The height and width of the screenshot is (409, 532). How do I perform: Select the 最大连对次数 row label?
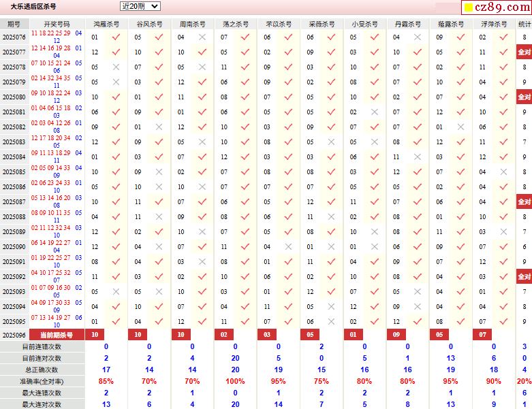[42, 404]
